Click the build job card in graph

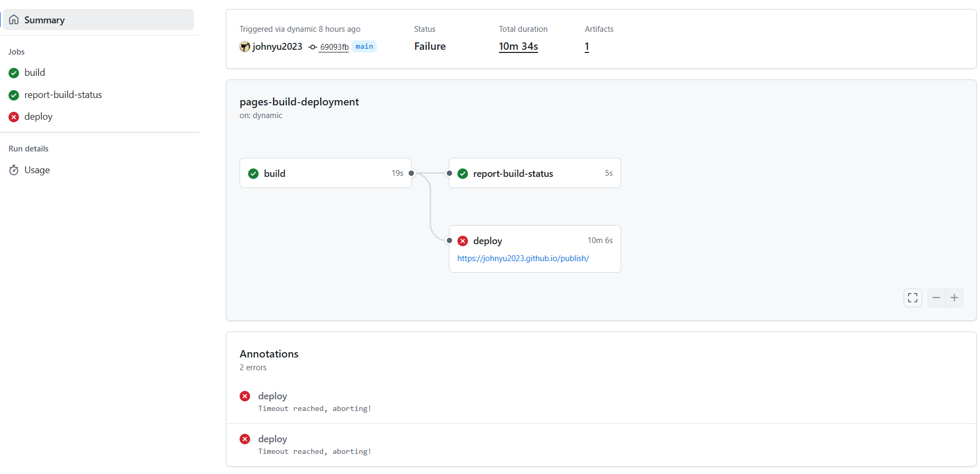[325, 173]
